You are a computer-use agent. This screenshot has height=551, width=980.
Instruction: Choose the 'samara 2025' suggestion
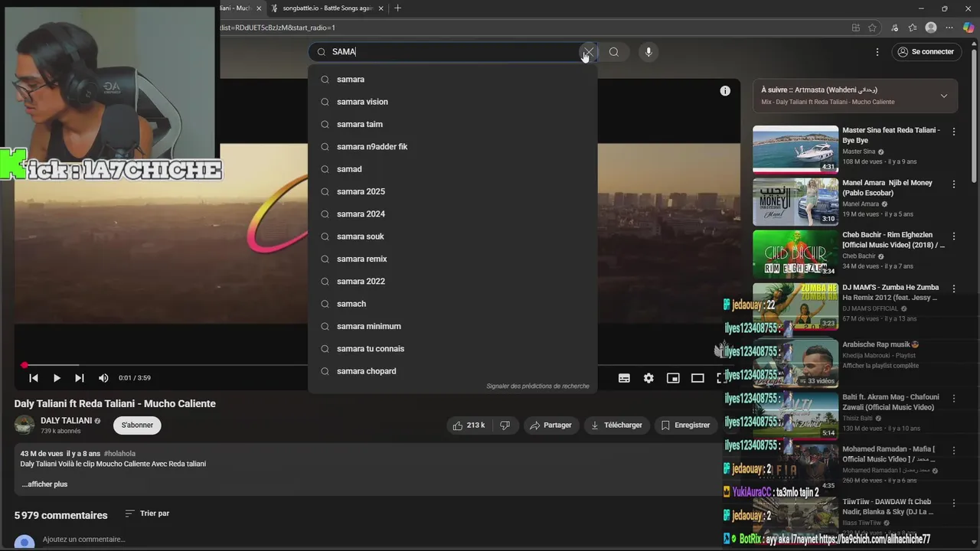click(452, 191)
